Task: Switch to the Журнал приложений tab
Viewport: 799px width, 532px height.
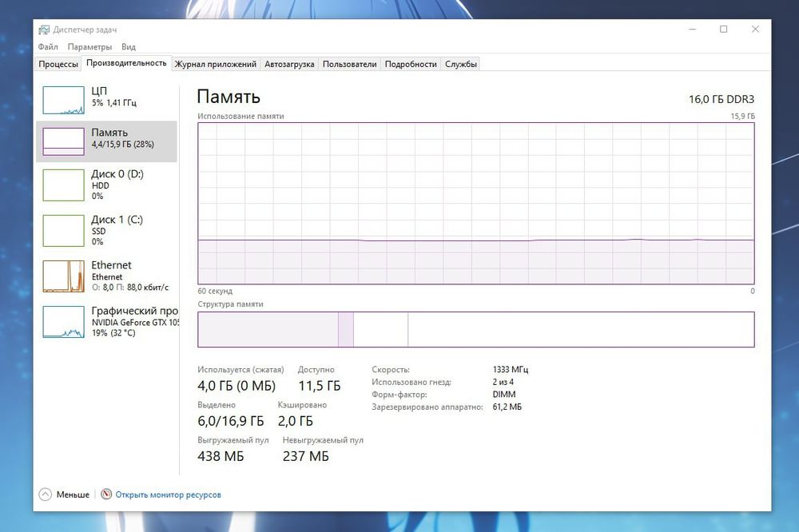Action: pyautogui.click(x=216, y=64)
